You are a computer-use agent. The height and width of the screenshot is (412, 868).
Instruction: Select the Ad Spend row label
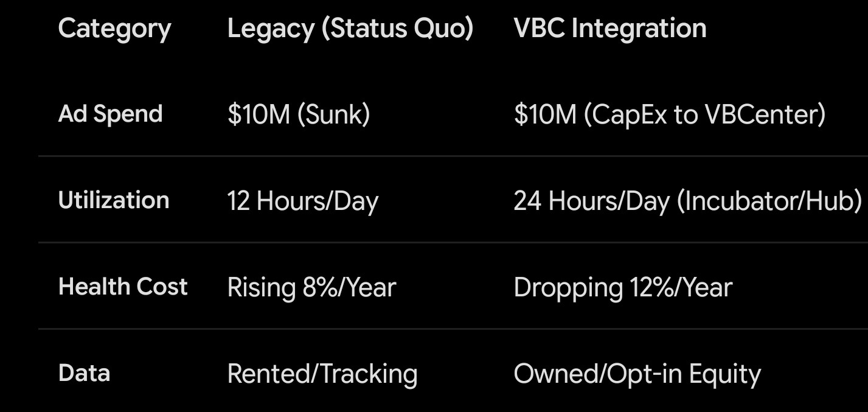tap(110, 114)
